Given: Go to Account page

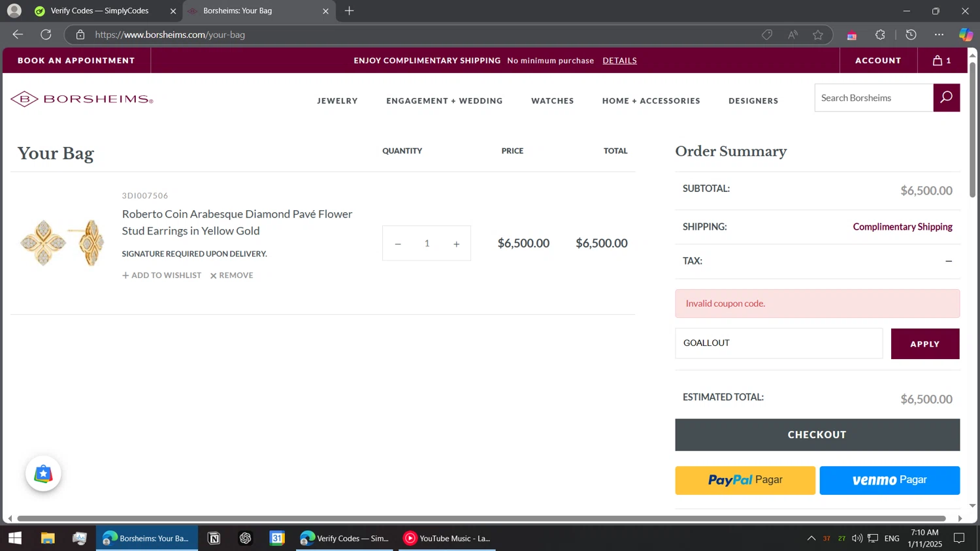Looking at the screenshot, I should (x=878, y=60).
